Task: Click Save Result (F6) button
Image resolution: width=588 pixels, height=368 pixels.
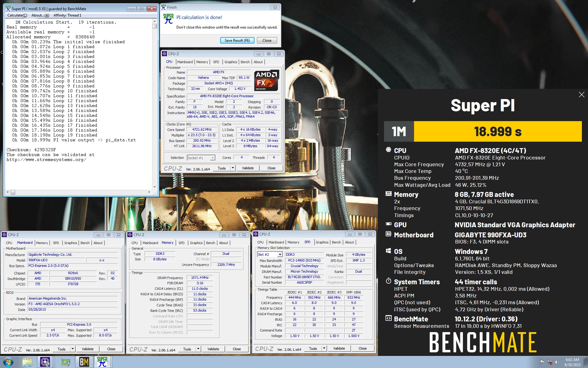Action: coord(237,40)
